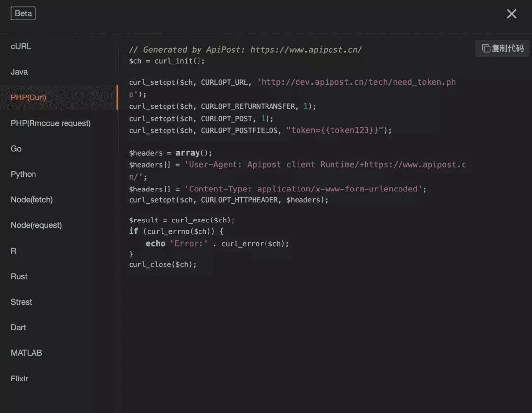Screen dimensions: 532x413
Task: Pick the R language entry
Action: (x=59, y=251)
